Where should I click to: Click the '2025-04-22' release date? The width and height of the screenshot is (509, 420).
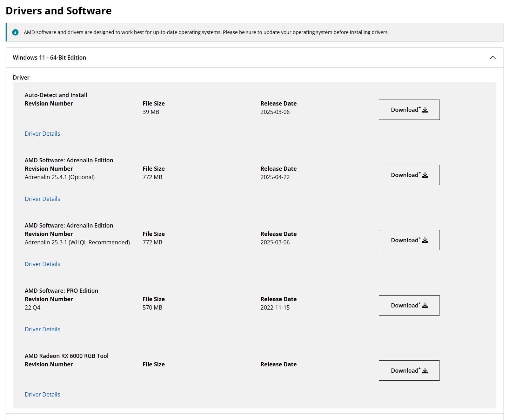click(275, 177)
